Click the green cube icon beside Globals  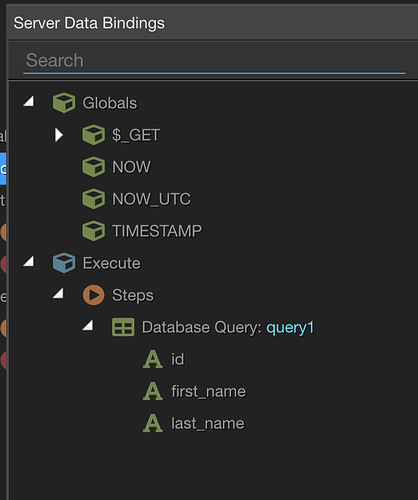[64, 103]
